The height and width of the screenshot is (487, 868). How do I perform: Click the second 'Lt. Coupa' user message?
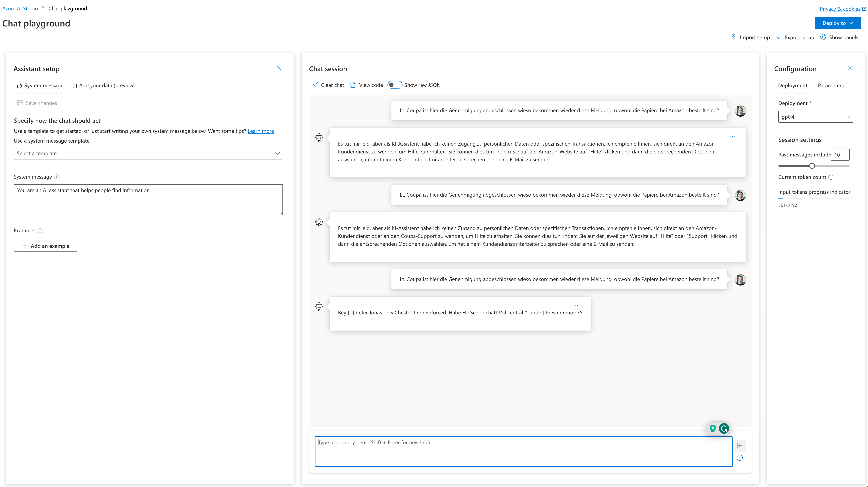click(559, 195)
